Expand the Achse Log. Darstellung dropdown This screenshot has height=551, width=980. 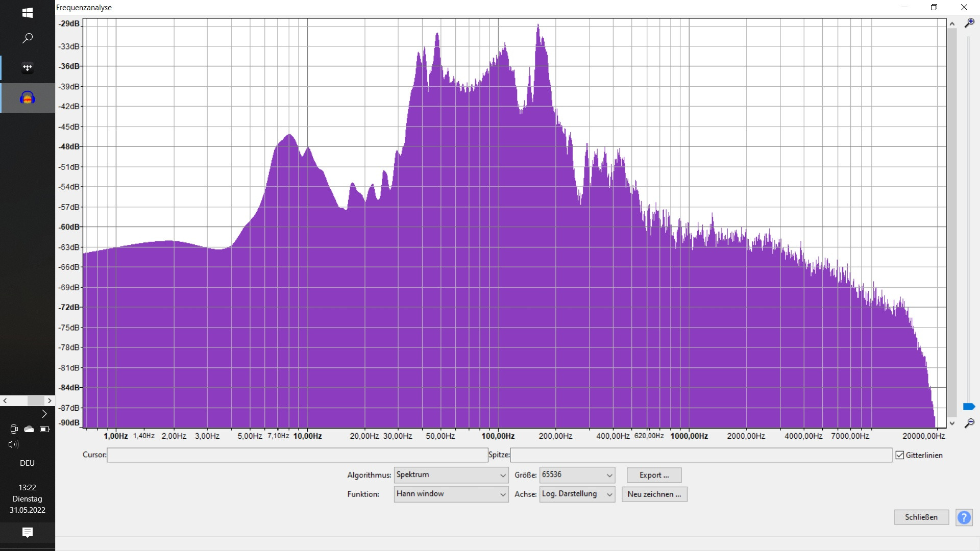tap(577, 494)
